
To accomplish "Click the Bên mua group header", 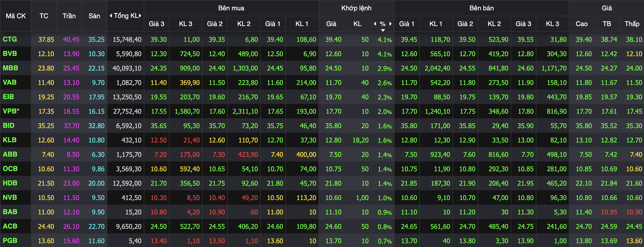I will coord(231,8).
